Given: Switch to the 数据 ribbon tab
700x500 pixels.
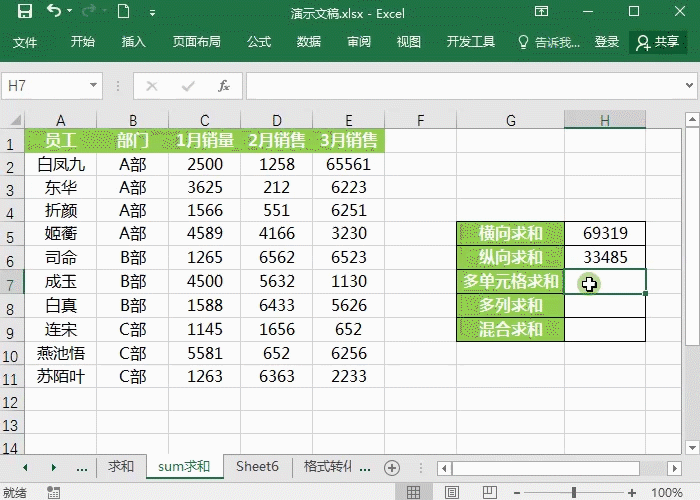Looking at the screenshot, I should tap(309, 42).
